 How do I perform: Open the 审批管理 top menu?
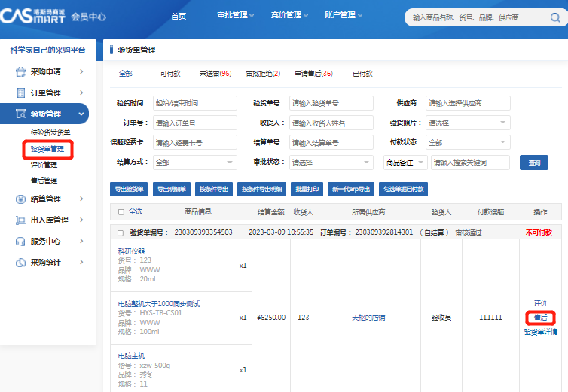click(235, 15)
